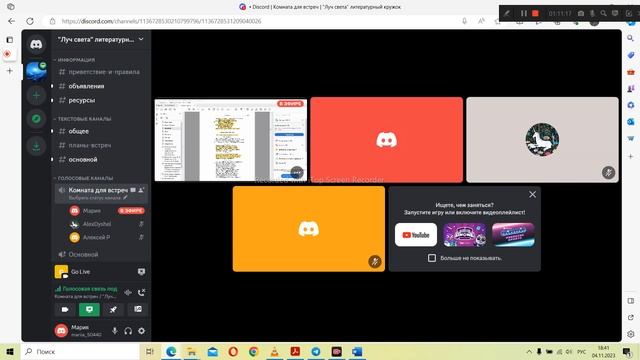Open Opera browser from taskbar
The image size is (640, 360).
pyautogui.click(x=233, y=351)
